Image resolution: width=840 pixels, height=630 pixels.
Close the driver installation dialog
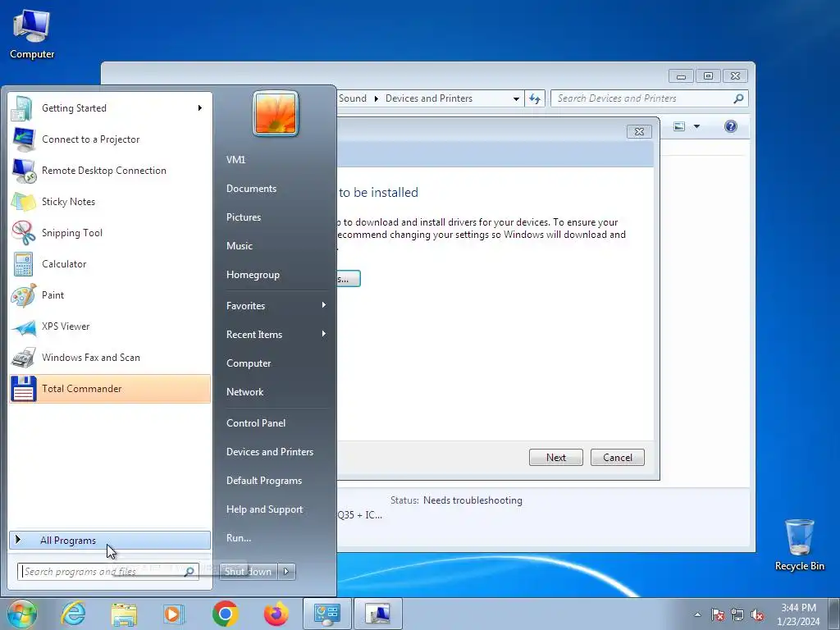[x=639, y=132]
